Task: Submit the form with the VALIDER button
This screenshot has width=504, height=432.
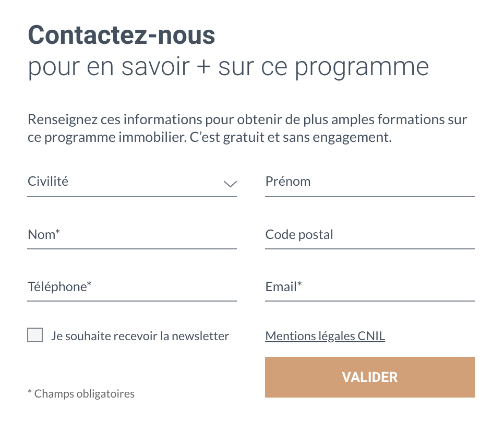Action: (369, 377)
